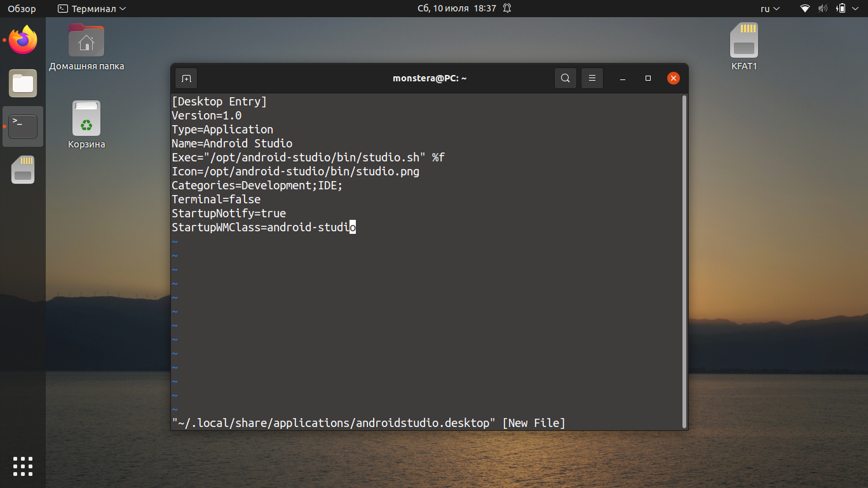Show applications grid in the dock
Image resolution: width=868 pixels, height=488 pixels.
coord(23,466)
